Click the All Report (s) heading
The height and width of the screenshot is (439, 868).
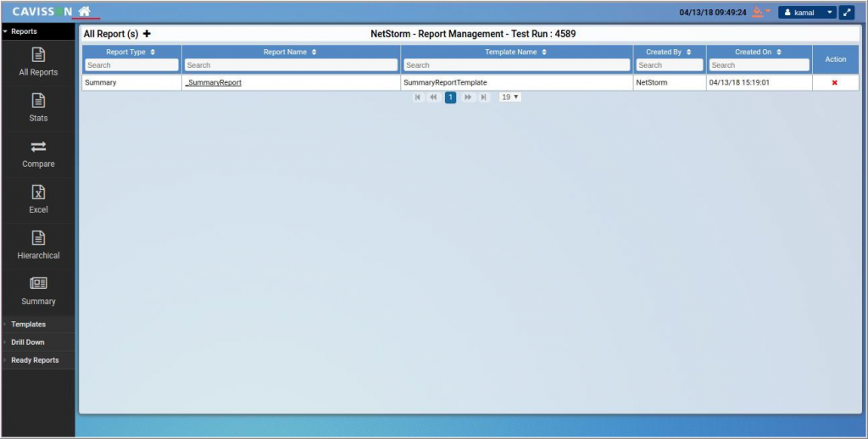[x=111, y=34]
